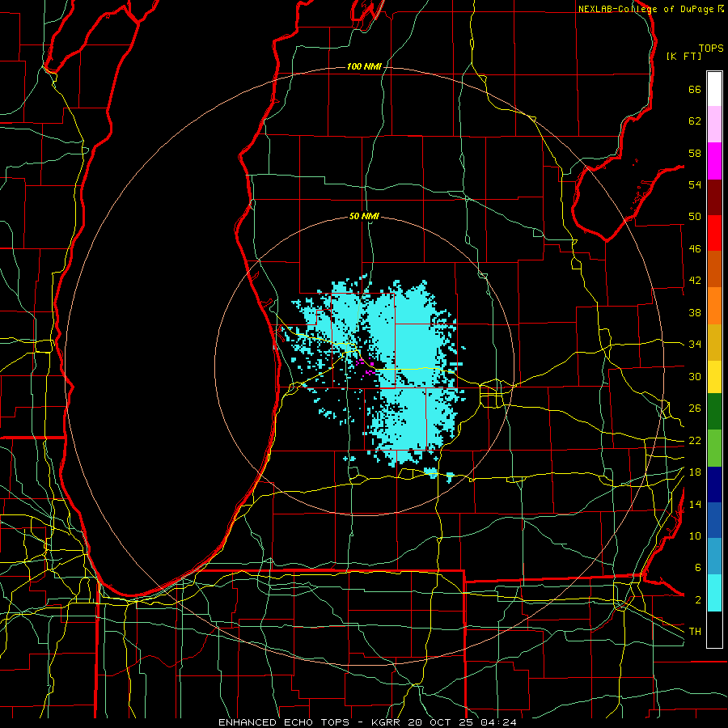Screen dimensions: 728x728
Task: Click the gold 38 kft legend swatch
Action: [714, 342]
